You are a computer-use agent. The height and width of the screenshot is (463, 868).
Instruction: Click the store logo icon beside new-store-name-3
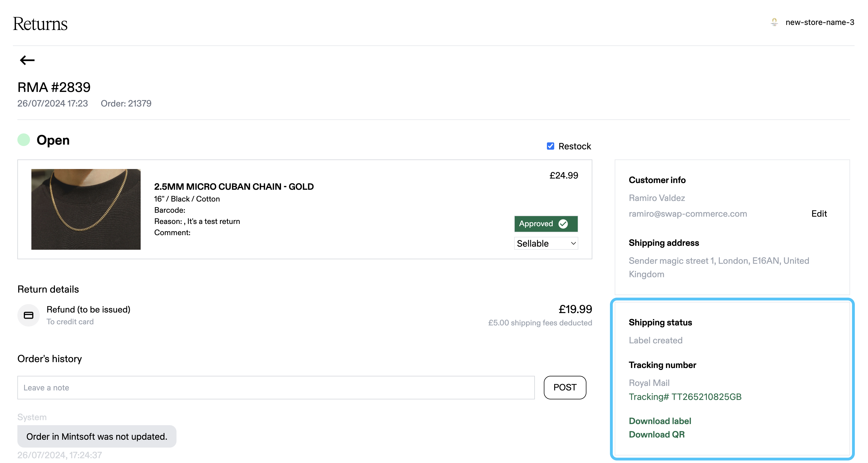click(774, 22)
